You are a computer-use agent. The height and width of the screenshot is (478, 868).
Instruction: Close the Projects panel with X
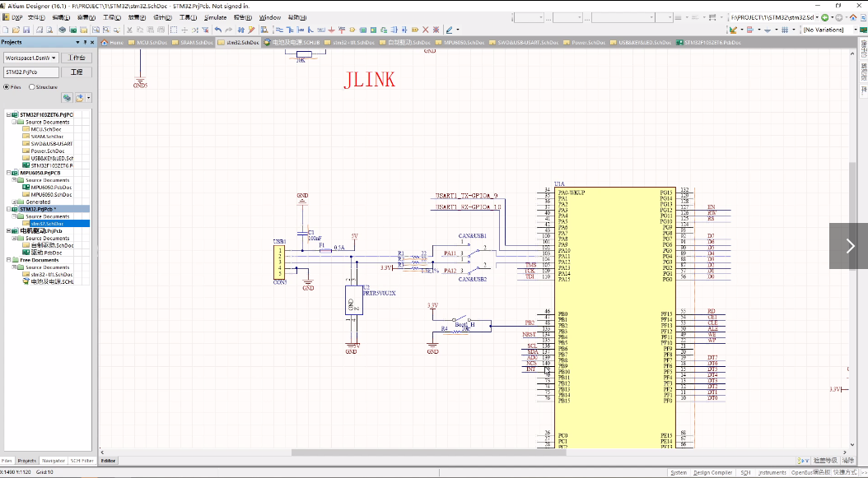pos(94,42)
